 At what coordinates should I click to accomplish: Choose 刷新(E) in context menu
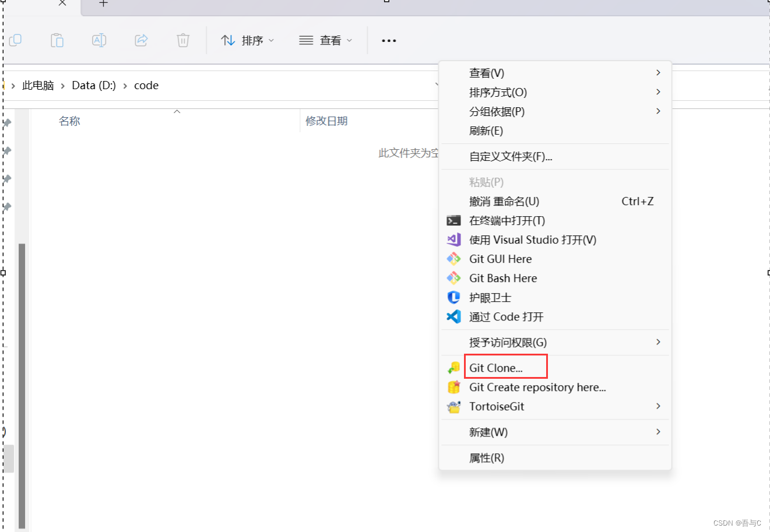point(555,131)
